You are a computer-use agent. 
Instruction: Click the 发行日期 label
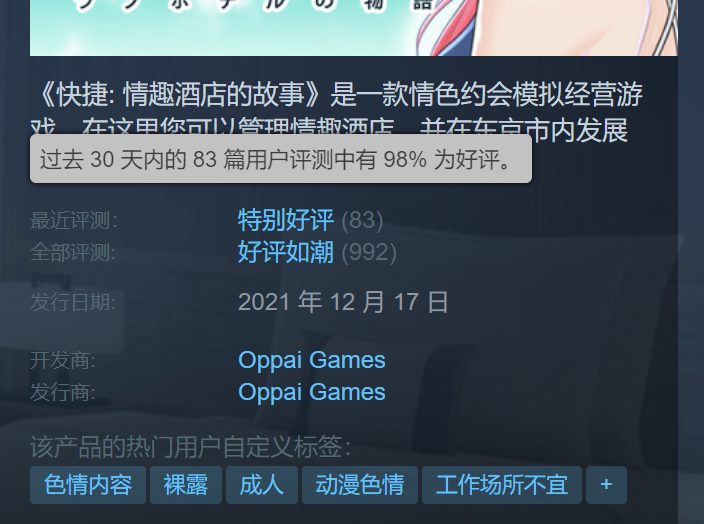73,302
